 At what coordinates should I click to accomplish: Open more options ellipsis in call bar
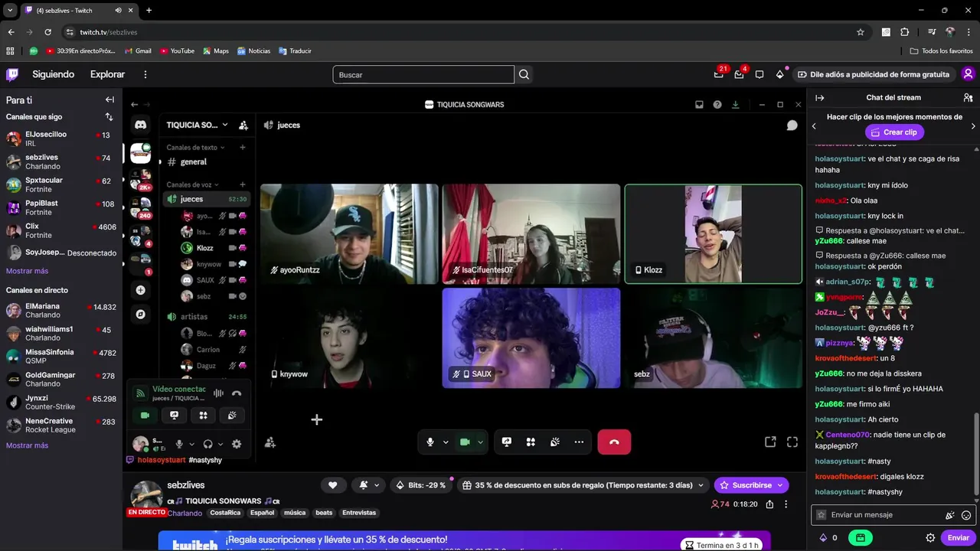point(579,442)
